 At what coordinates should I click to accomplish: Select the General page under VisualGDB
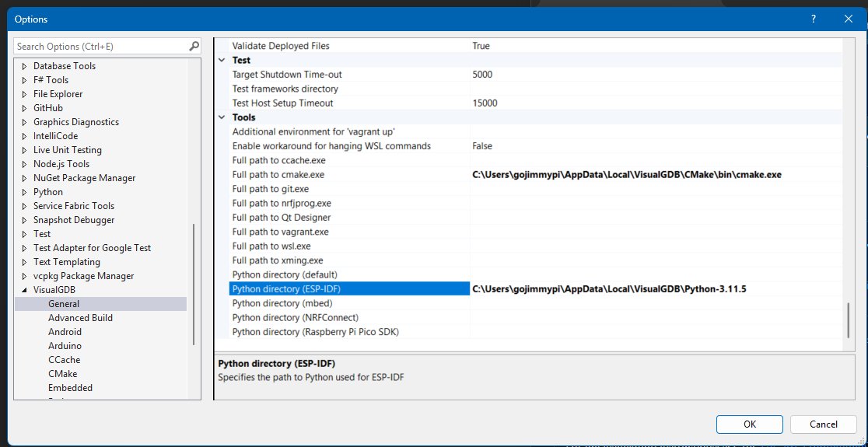pos(64,304)
